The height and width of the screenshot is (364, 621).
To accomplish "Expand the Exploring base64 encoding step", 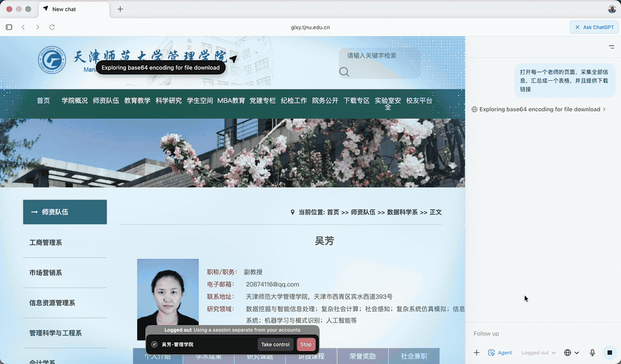I will tap(539, 109).
